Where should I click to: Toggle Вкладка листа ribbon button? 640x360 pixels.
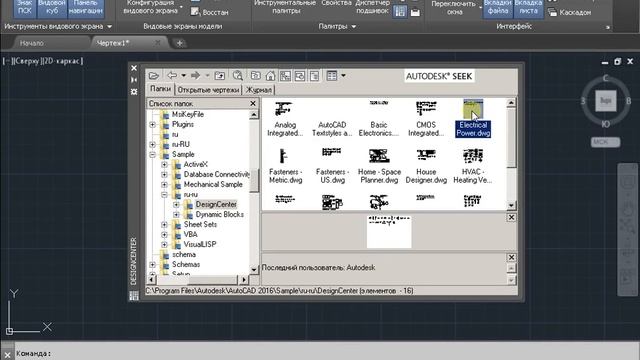coord(528,8)
